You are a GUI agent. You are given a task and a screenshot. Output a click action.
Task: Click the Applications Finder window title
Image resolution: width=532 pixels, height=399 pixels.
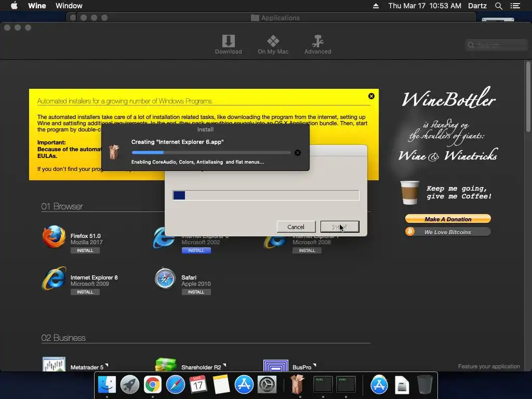275,18
